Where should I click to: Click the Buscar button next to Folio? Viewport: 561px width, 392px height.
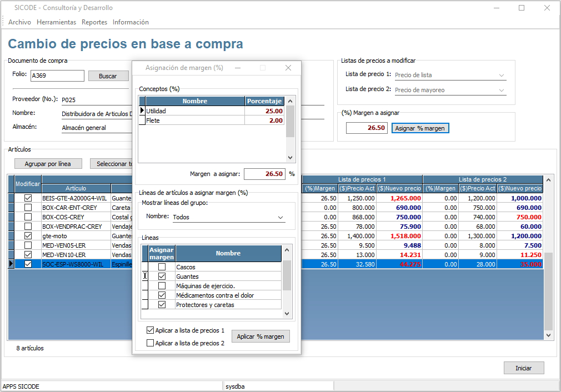[108, 76]
